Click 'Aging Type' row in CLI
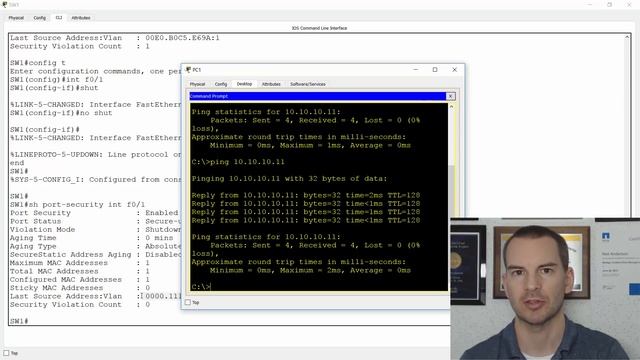The width and height of the screenshot is (640, 360). (x=95, y=246)
